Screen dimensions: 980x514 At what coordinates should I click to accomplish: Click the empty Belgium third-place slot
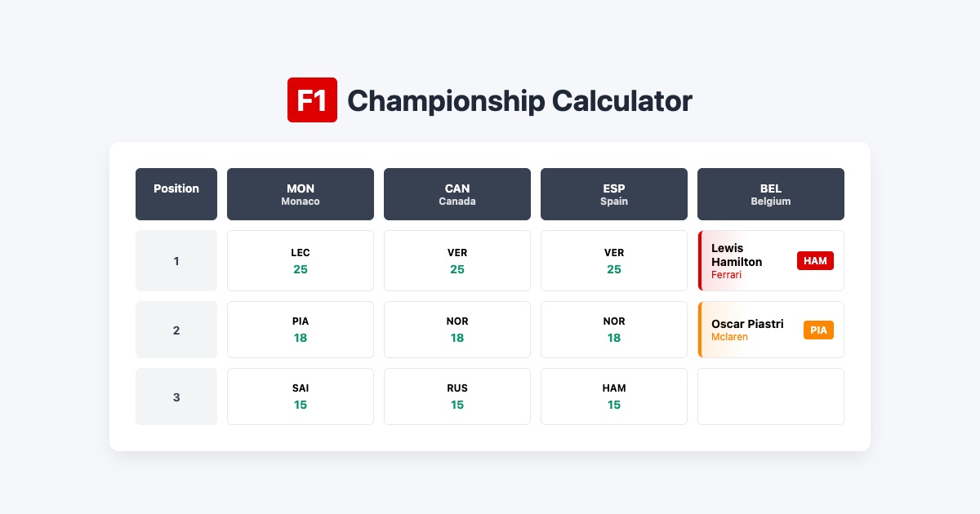click(x=771, y=397)
